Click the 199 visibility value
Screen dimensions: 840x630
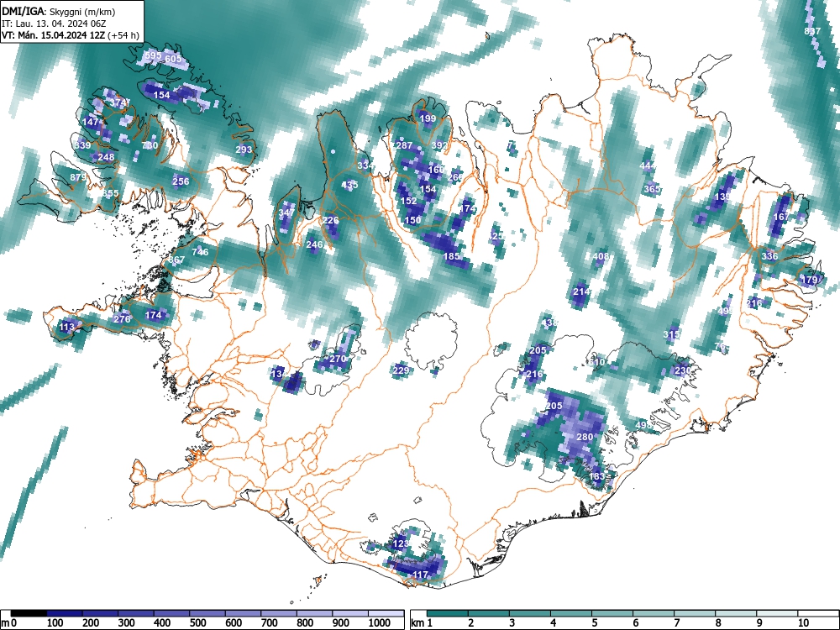click(x=428, y=118)
